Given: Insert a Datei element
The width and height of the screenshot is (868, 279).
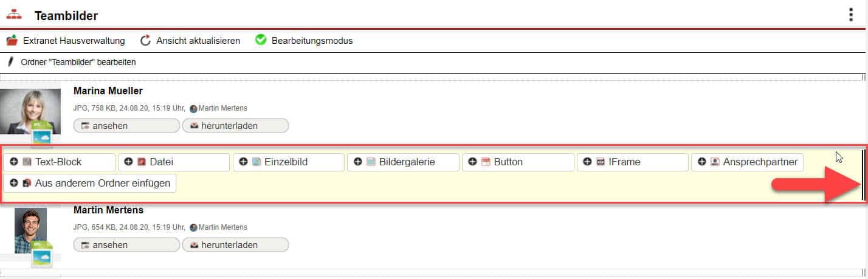Looking at the screenshot, I should (173, 162).
